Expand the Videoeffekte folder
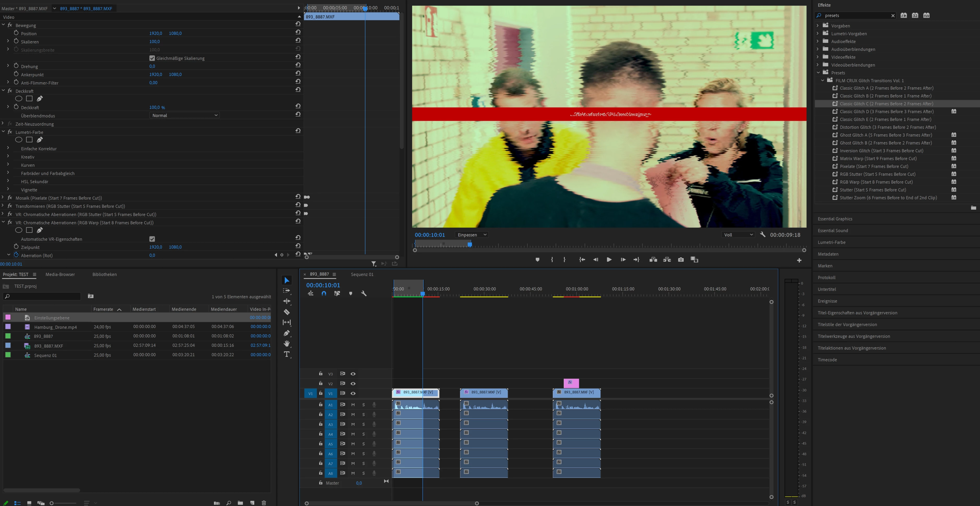The height and width of the screenshot is (506, 980). click(x=817, y=57)
